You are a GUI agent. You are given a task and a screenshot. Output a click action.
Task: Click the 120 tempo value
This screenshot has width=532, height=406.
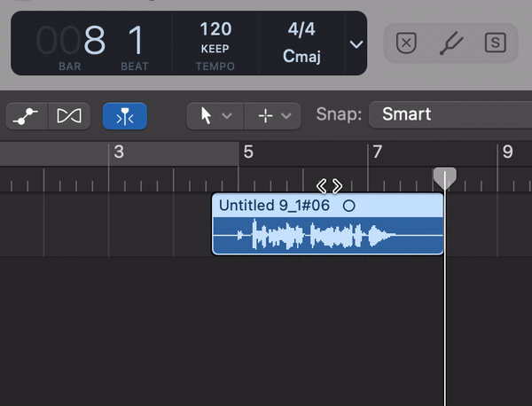(x=215, y=29)
